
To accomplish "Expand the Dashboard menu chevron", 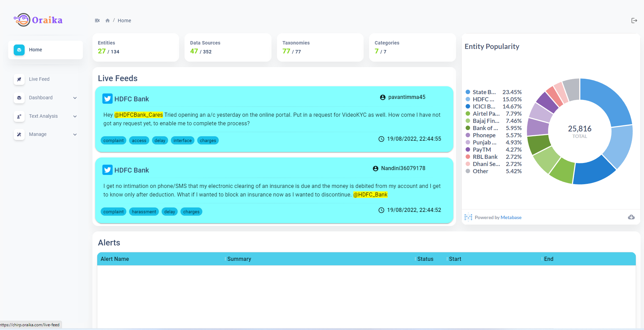I will point(75,98).
